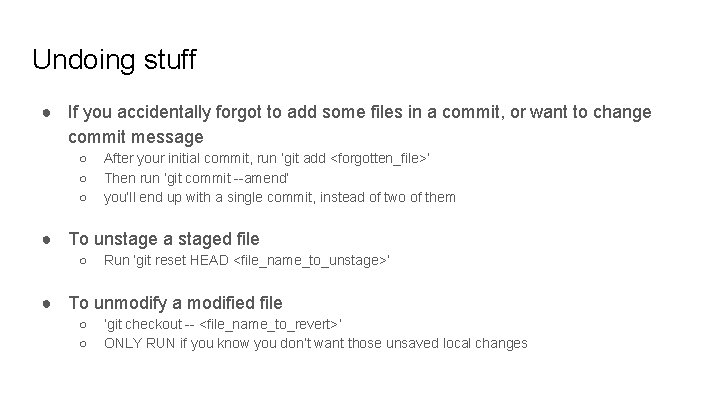Select the 'single commit, instead of two' line

[280, 197]
